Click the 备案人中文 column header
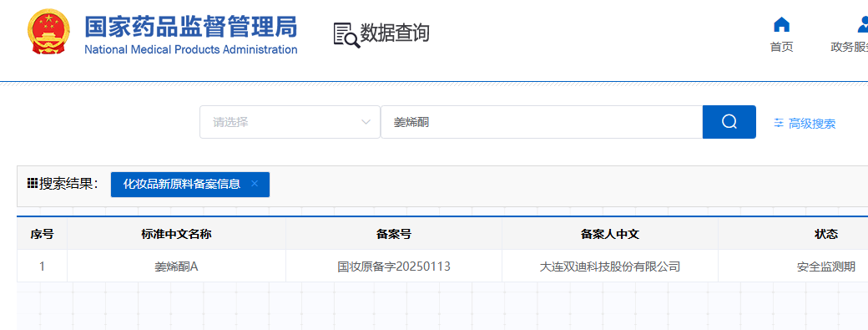 tap(610, 234)
